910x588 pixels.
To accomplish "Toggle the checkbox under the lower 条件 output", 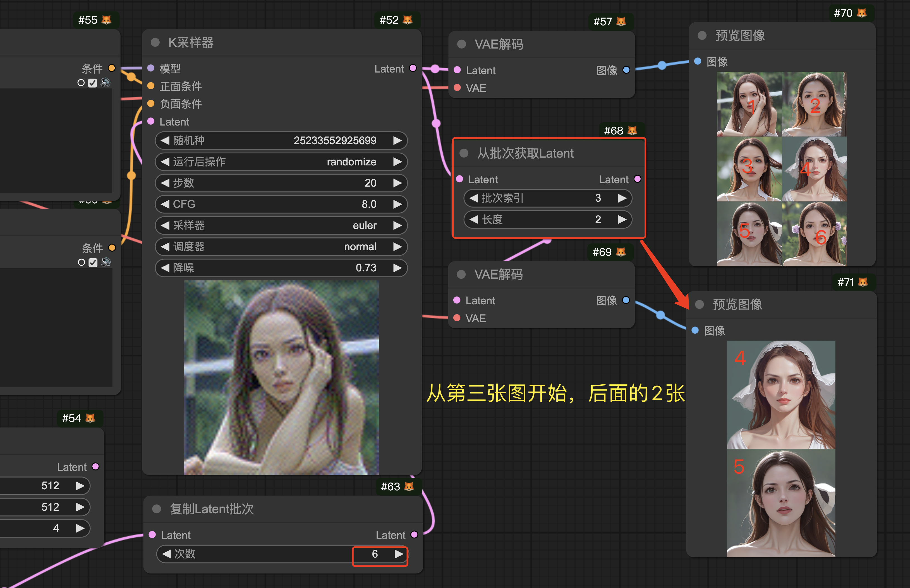I will (93, 262).
